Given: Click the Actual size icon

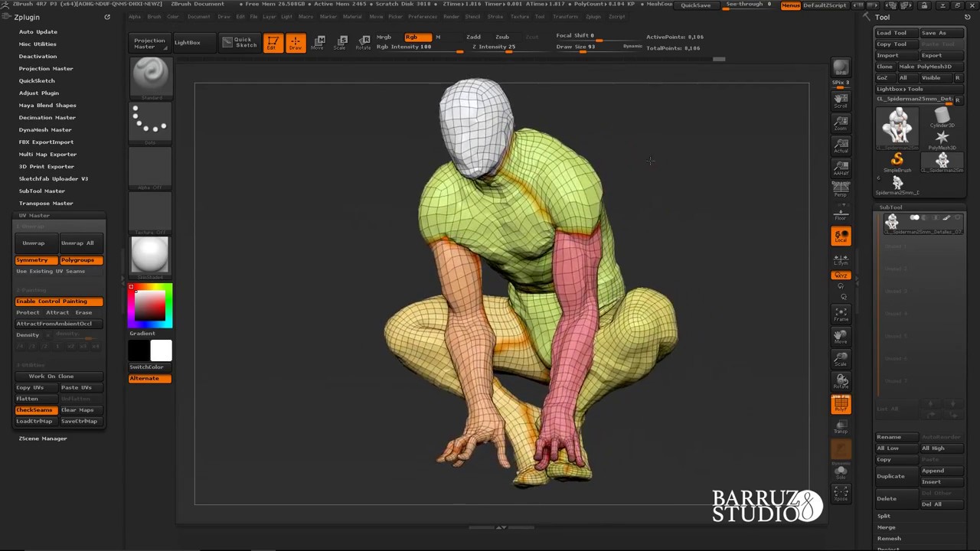Looking at the screenshot, I should (x=841, y=146).
